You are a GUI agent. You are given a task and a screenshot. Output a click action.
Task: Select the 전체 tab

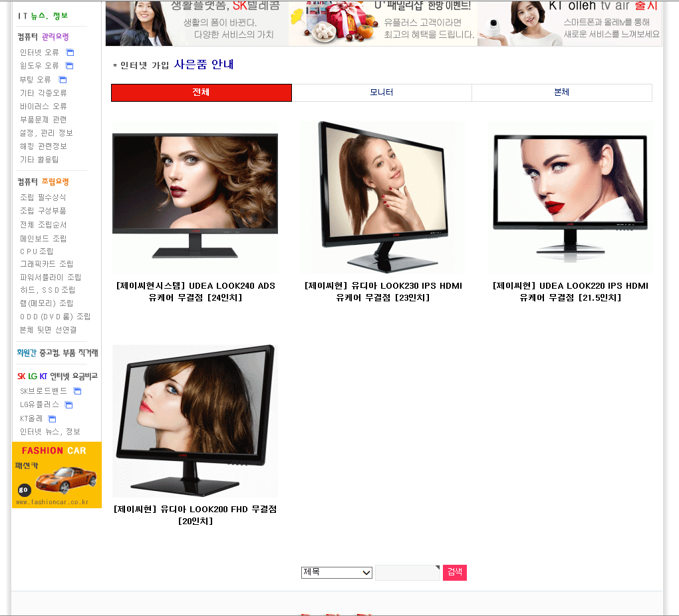coord(201,92)
